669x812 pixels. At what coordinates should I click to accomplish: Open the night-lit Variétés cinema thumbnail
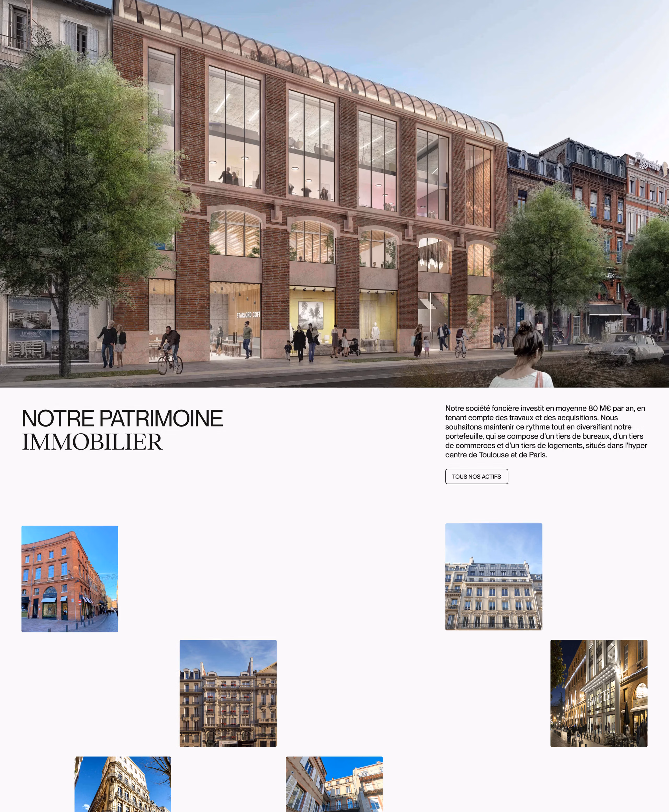598,693
